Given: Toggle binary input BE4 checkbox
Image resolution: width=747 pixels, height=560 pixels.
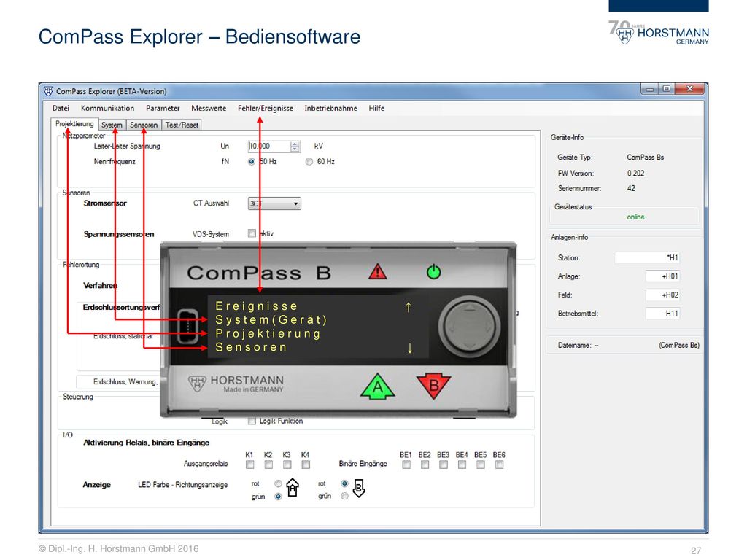Looking at the screenshot, I should (x=462, y=464).
